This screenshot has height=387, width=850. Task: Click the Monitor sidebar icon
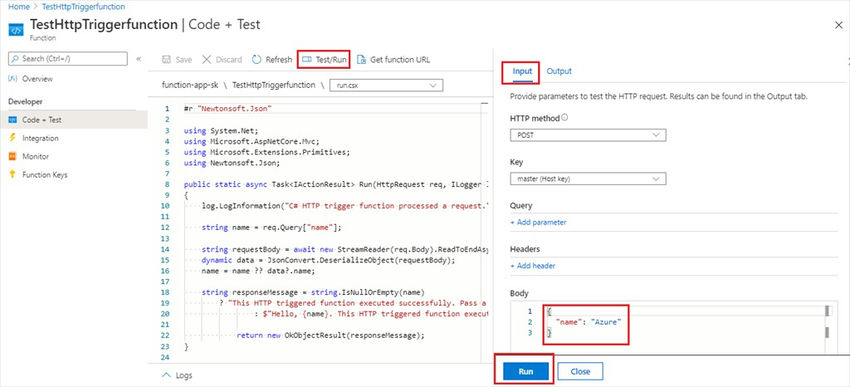(x=13, y=156)
